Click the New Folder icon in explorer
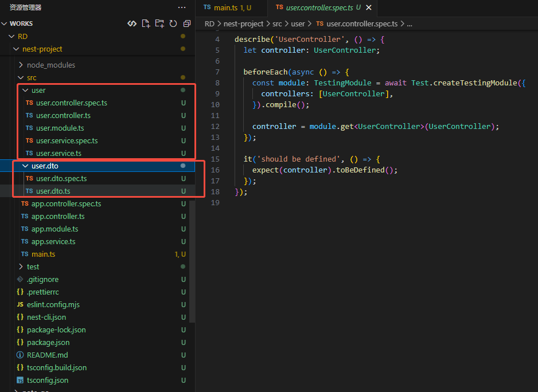The height and width of the screenshot is (392, 538). click(159, 23)
